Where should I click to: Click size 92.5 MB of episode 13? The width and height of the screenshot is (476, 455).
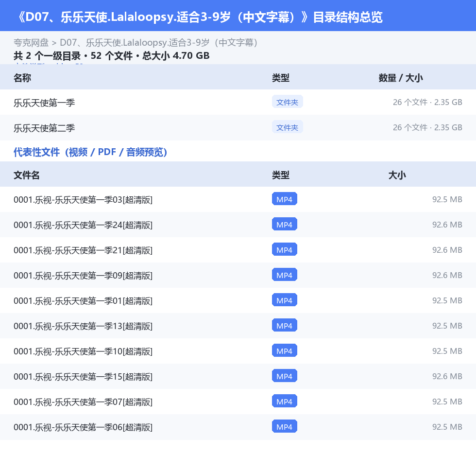(447, 325)
